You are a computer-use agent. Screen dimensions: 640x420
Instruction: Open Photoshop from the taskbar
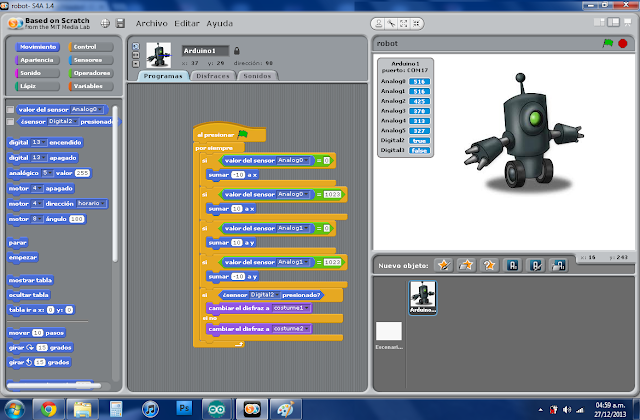pos(184,408)
